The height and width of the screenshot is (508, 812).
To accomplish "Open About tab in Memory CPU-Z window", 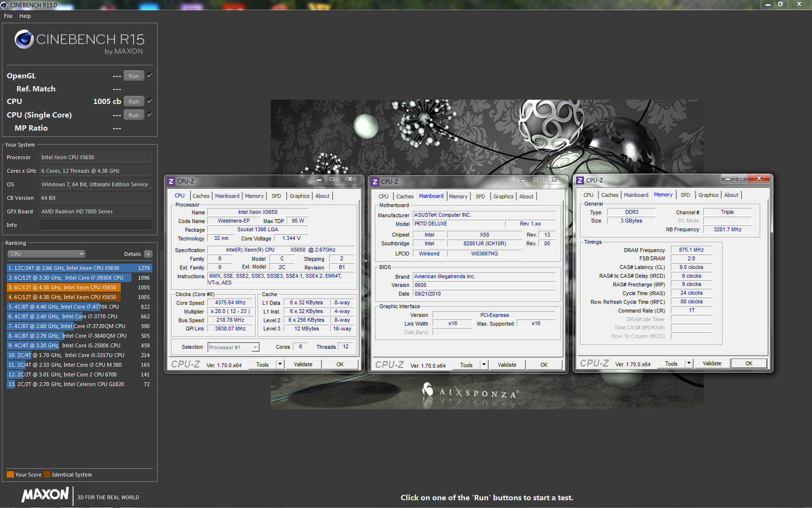I will point(731,195).
